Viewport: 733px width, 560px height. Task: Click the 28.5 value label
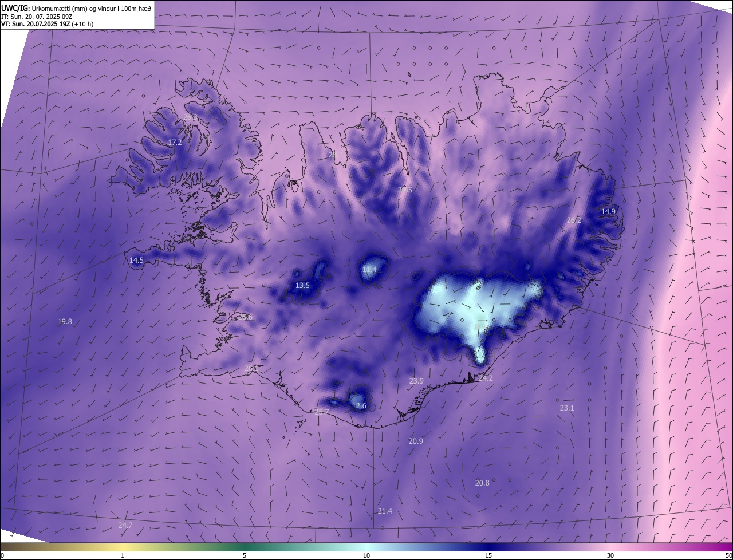click(405, 190)
